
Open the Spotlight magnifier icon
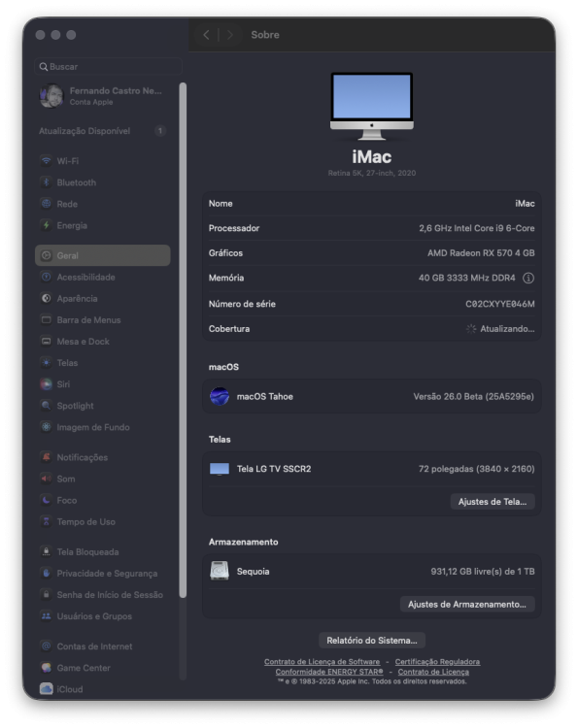point(46,406)
